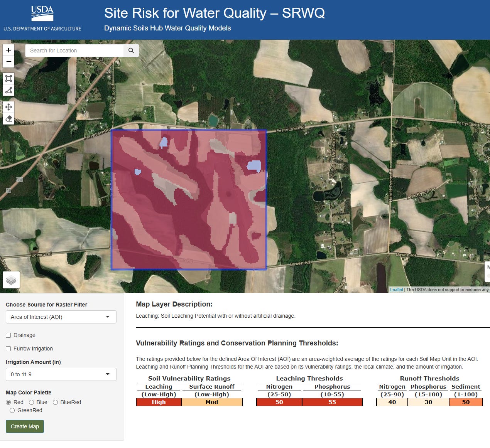Click the leaching phosphorus threshold 55 cell
The image size is (490, 448).
pyautogui.click(x=332, y=402)
